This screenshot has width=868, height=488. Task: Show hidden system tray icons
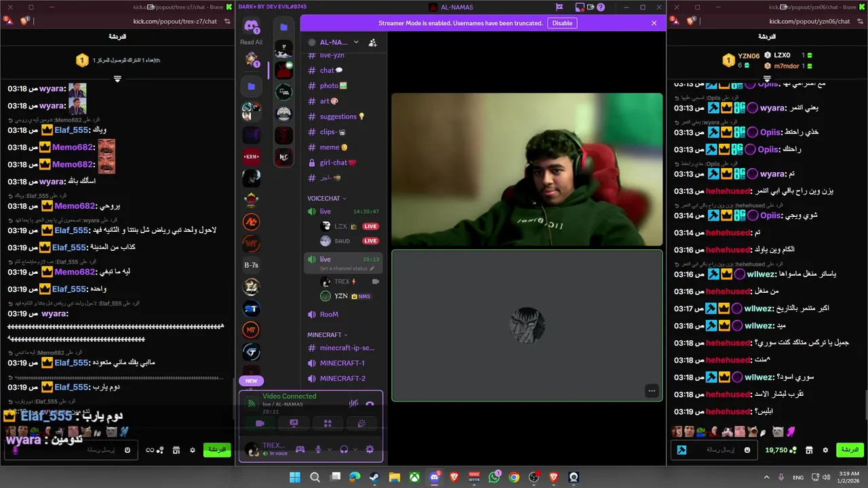click(767, 477)
